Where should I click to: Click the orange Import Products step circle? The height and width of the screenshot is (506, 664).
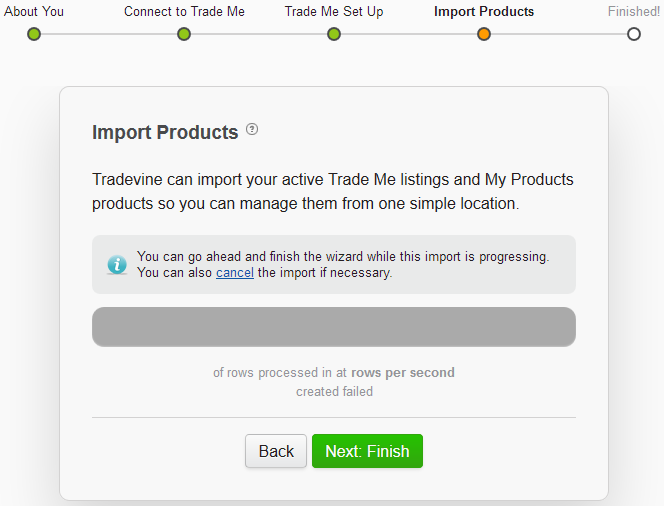484,34
